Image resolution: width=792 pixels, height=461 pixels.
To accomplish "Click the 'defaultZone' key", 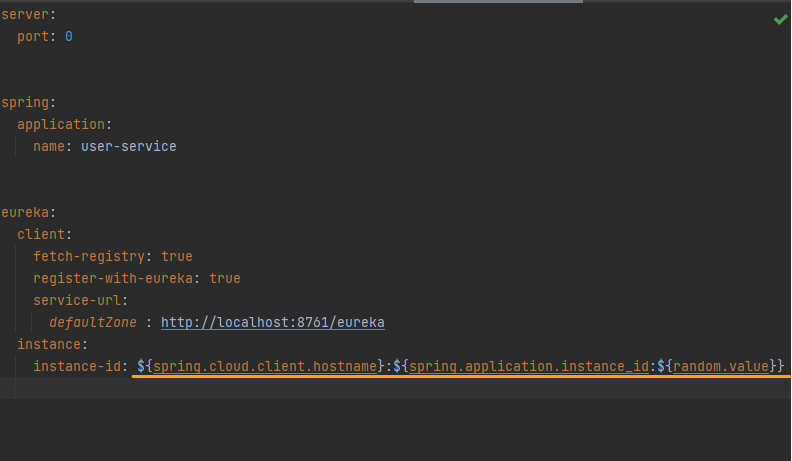I will click(x=93, y=322).
